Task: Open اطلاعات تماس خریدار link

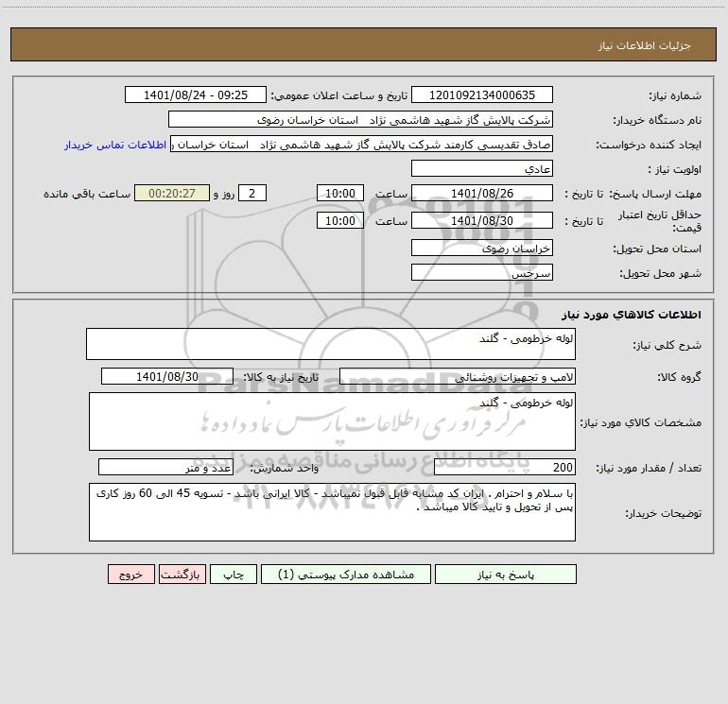Action: tap(115, 145)
